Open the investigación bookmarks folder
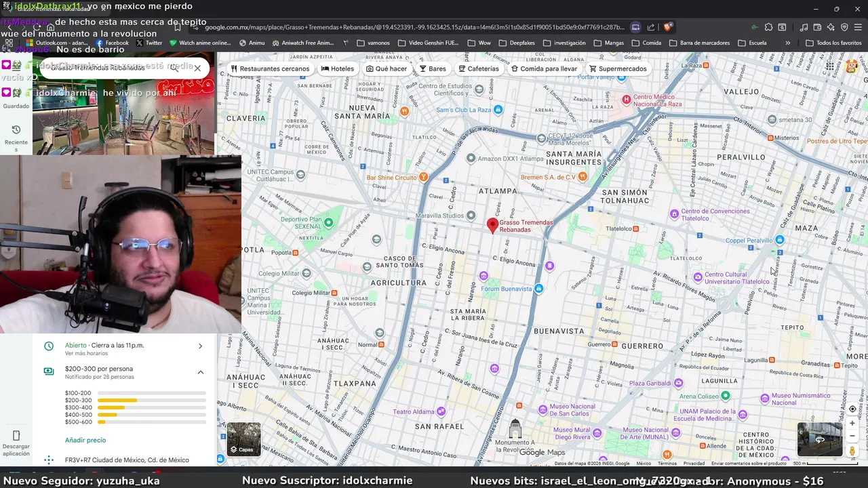This screenshot has height=488, width=868. (564, 43)
